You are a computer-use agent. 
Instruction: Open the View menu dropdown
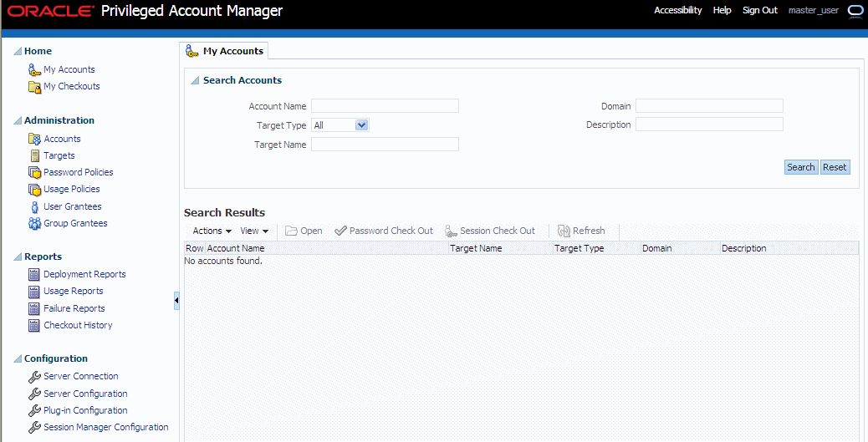click(254, 231)
